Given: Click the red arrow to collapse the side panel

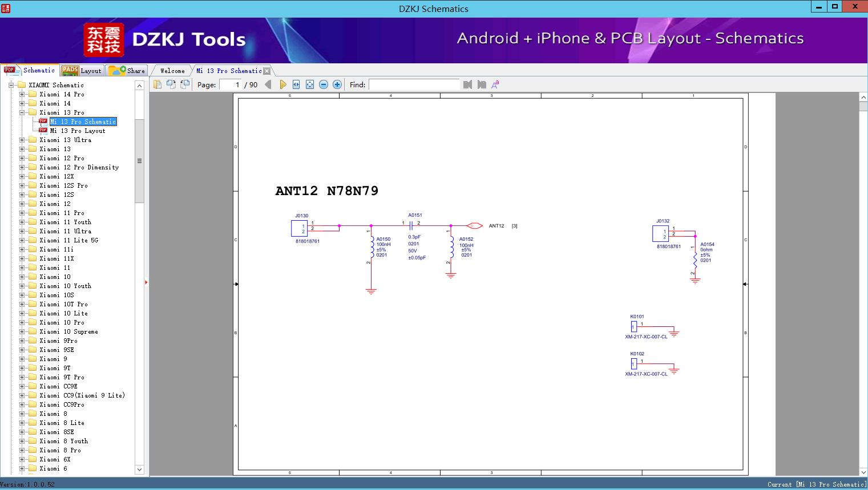Looking at the screenshot, I should click(x=146, y=282).
